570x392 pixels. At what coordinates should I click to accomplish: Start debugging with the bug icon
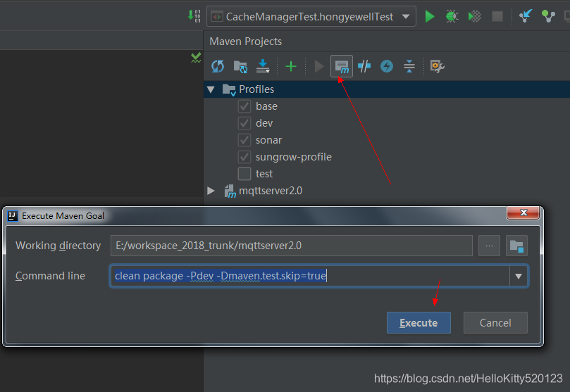coord(452,16)
